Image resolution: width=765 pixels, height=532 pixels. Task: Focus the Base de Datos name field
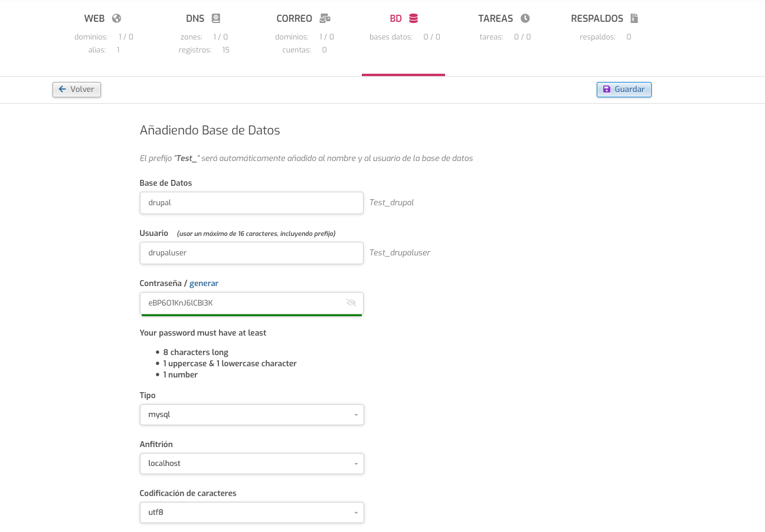[251, 203]
